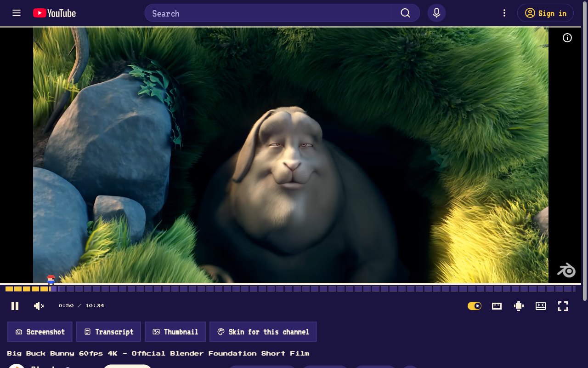Open the three-dot settings menu
The image size is (588, 368).
click(504, 13)
